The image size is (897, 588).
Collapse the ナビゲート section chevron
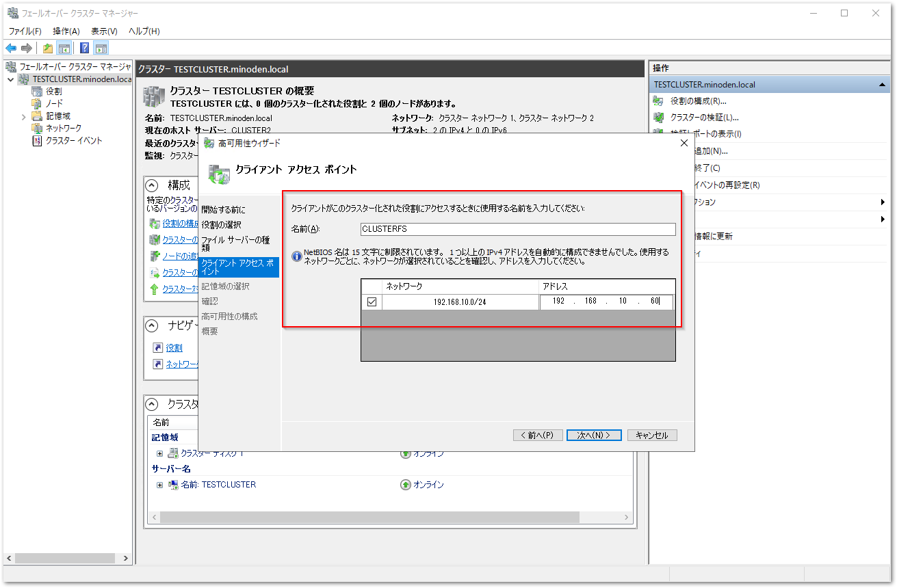pos(153,325)
